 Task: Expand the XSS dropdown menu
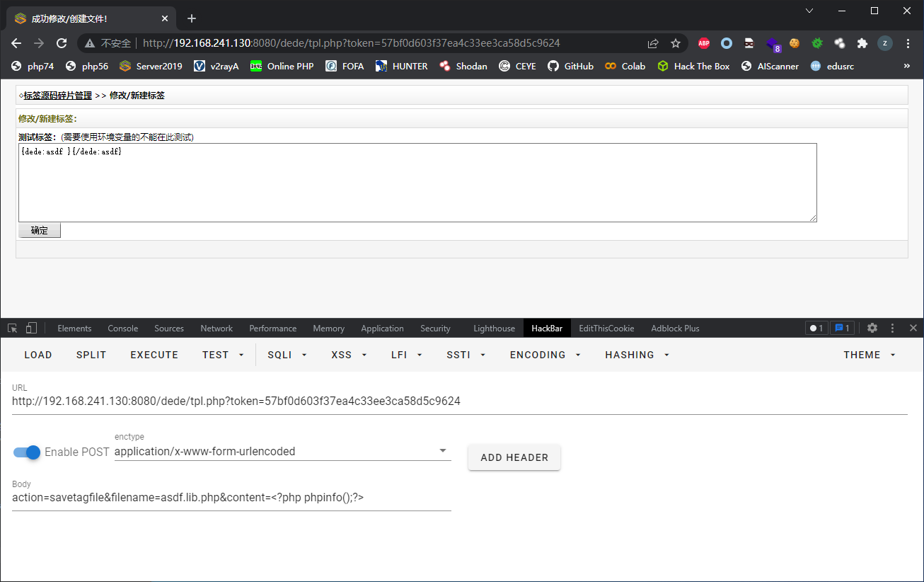click(350, 355)
